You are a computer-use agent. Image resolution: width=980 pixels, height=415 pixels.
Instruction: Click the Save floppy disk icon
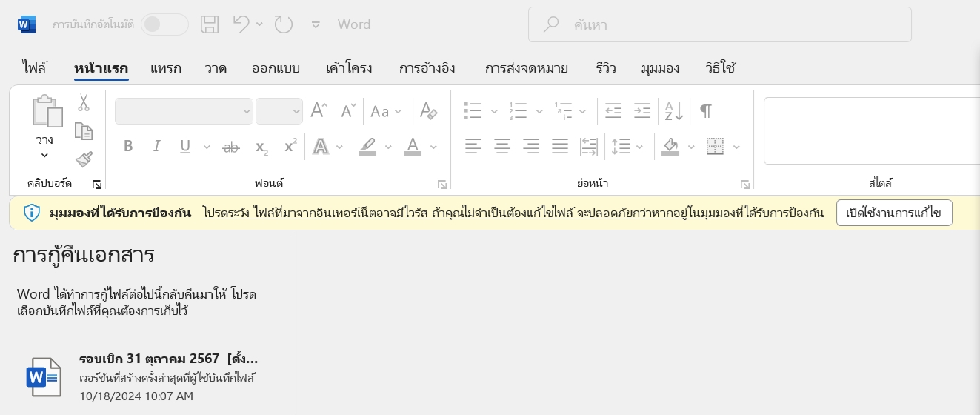(x=210, y=24)
